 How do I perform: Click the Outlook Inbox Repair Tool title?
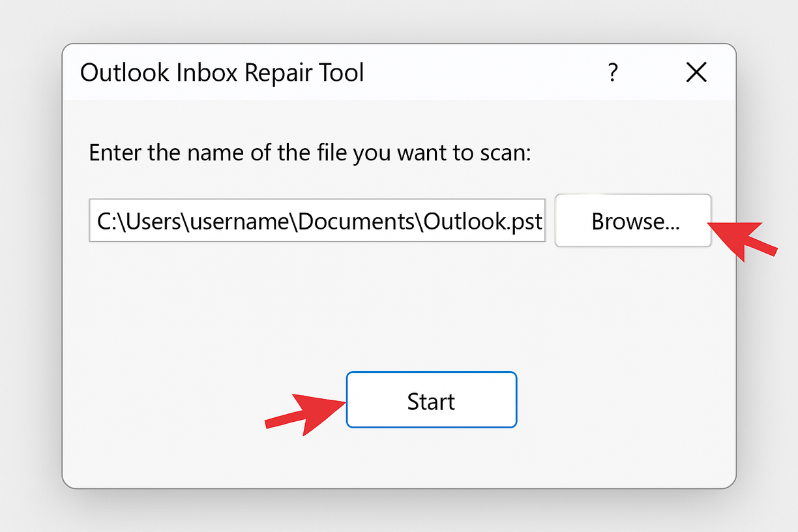coord(221,72)
